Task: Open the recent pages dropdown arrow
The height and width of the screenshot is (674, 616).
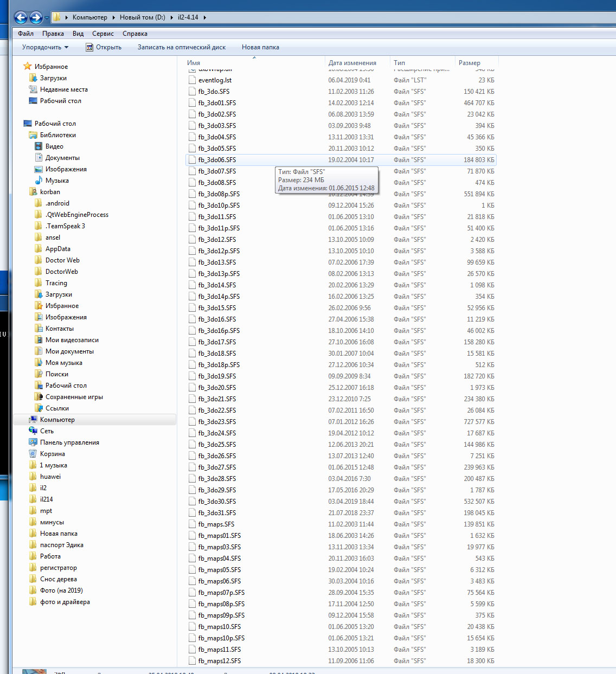Action: pyautogui.click(x=47, y=18)
